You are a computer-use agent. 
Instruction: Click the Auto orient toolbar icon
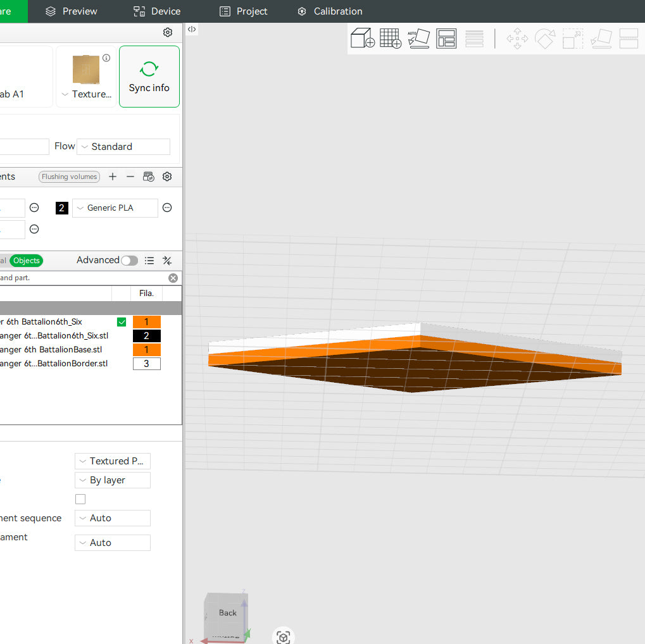click(418, 39)
